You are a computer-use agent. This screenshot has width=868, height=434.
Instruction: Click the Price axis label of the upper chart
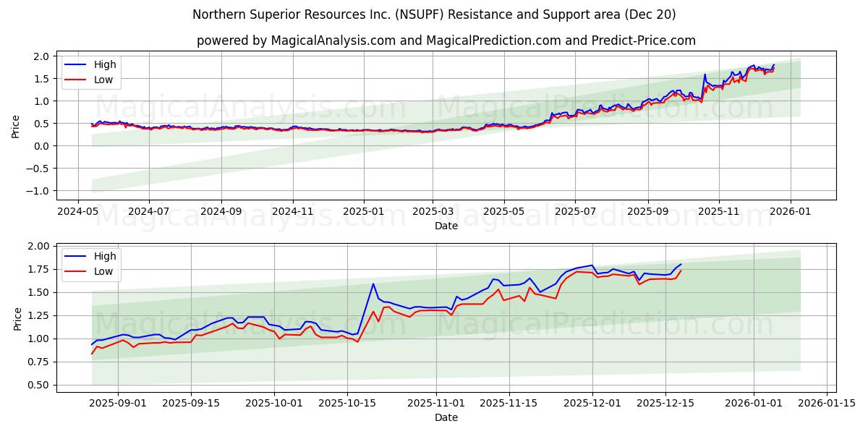point(16,125)
